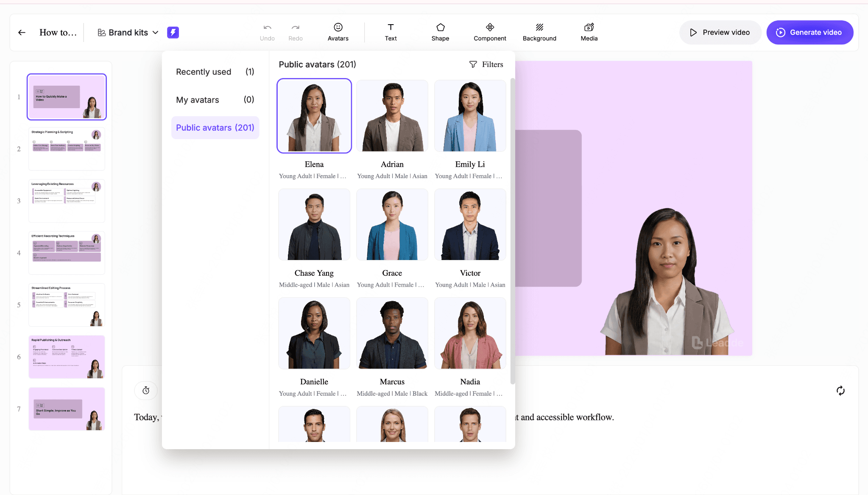Click the purple lightning bolt icon
This screenshot has height=495, width=868.
click(173, 33)
